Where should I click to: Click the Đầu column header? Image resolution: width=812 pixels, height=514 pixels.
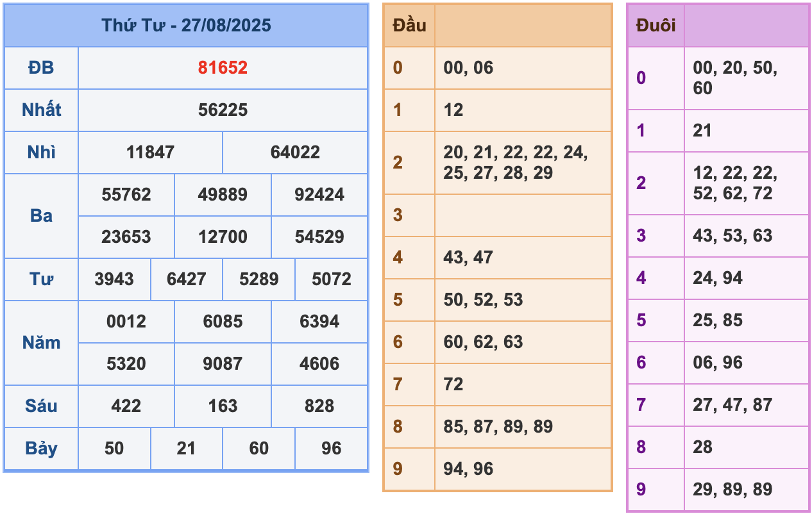pos(409,26)
